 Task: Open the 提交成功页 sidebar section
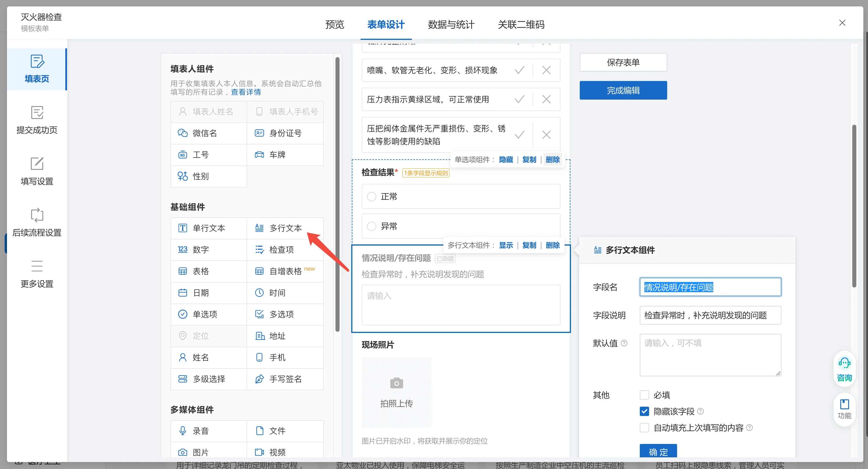pyautogui.click(x=37, y=120)
